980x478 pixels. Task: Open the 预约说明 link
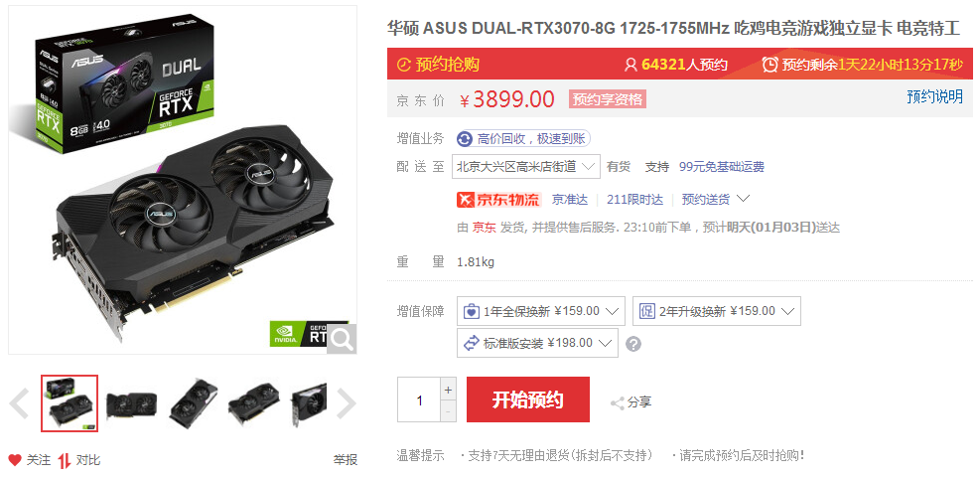point(935,97)
